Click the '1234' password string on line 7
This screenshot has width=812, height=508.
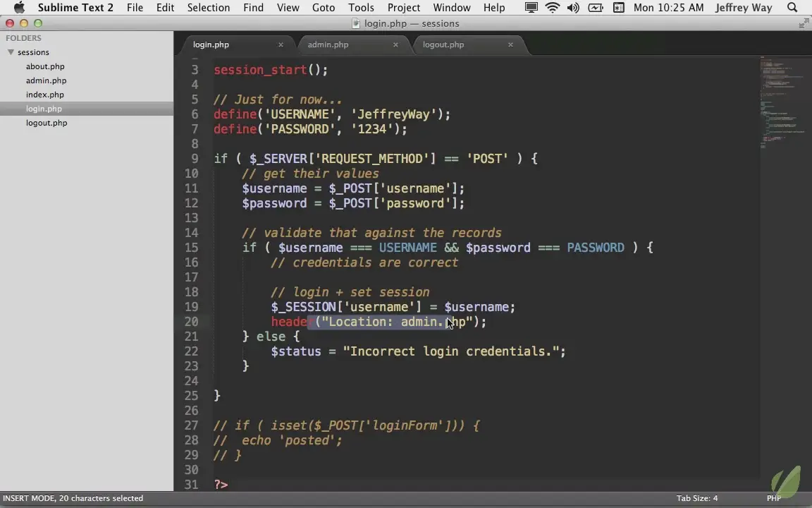(x=372, y=129)
